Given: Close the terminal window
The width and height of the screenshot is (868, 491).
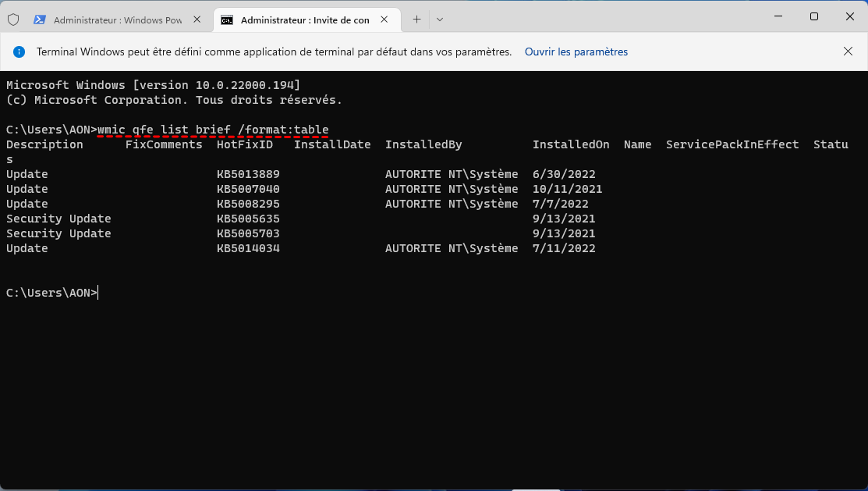Looking at the screenshot, I should [850, 16].
